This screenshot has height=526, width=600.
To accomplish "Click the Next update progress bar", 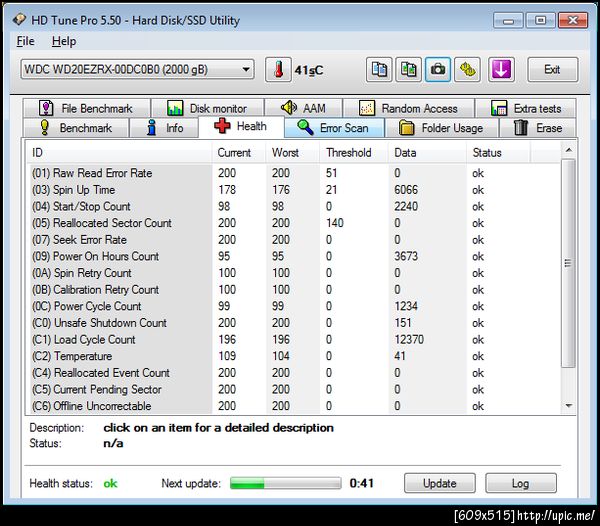I will 285,483.
